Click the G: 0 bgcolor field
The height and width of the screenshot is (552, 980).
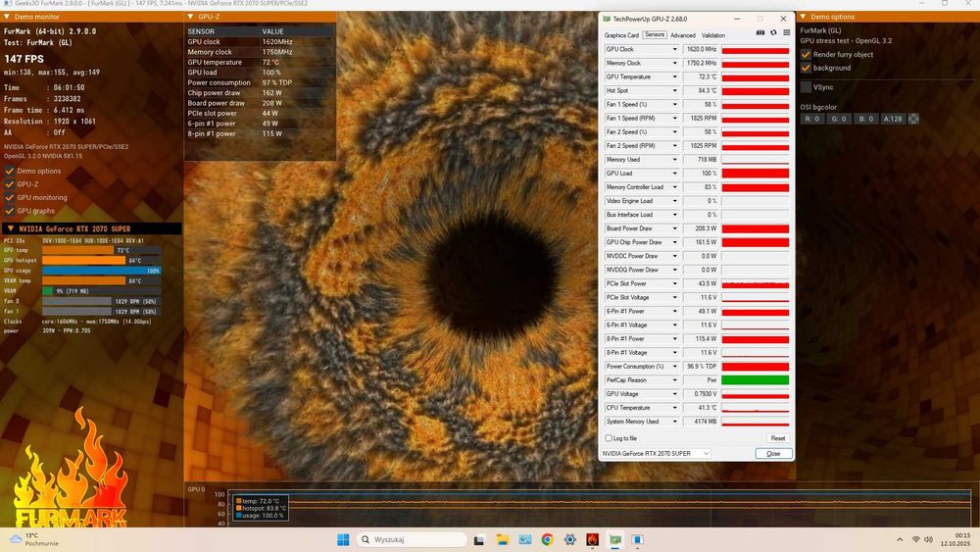coord(839,119)
